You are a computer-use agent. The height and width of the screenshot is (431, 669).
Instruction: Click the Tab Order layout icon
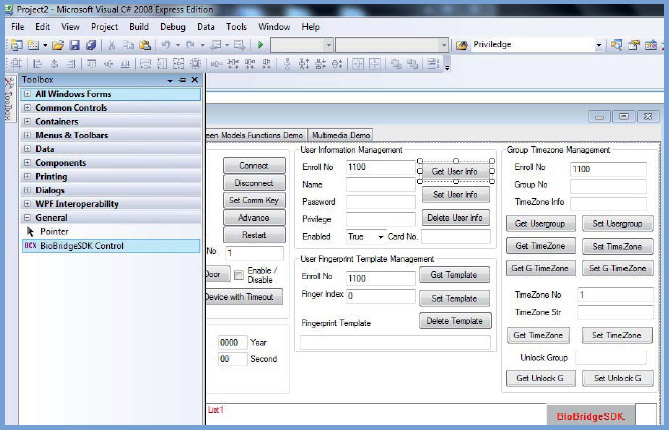coord(433,64)
